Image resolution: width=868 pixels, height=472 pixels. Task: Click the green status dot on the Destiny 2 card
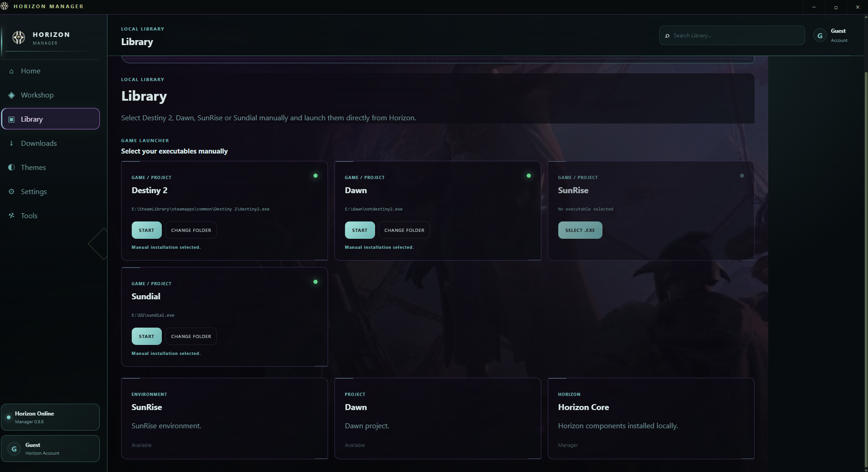coord(315,176)
